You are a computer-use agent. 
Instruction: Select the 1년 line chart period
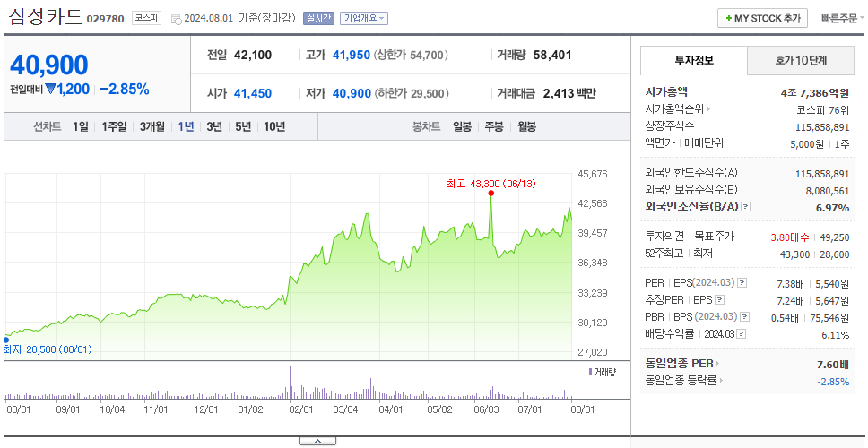point(186,126)
